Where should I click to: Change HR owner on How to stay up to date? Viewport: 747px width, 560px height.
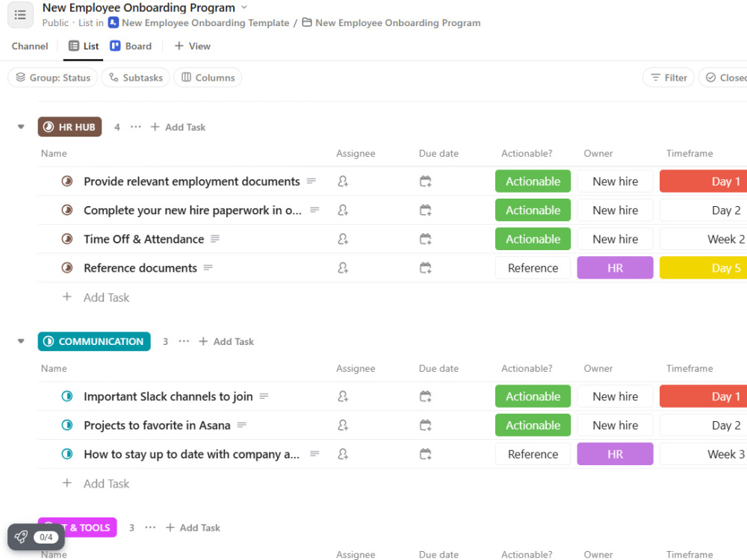click(615, 454)
